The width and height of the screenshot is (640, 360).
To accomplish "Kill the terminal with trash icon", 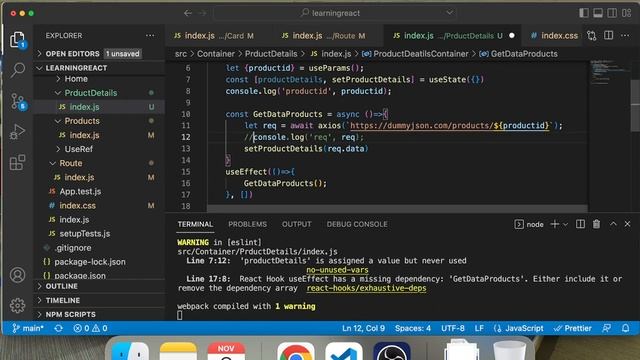I will [596, 224].
